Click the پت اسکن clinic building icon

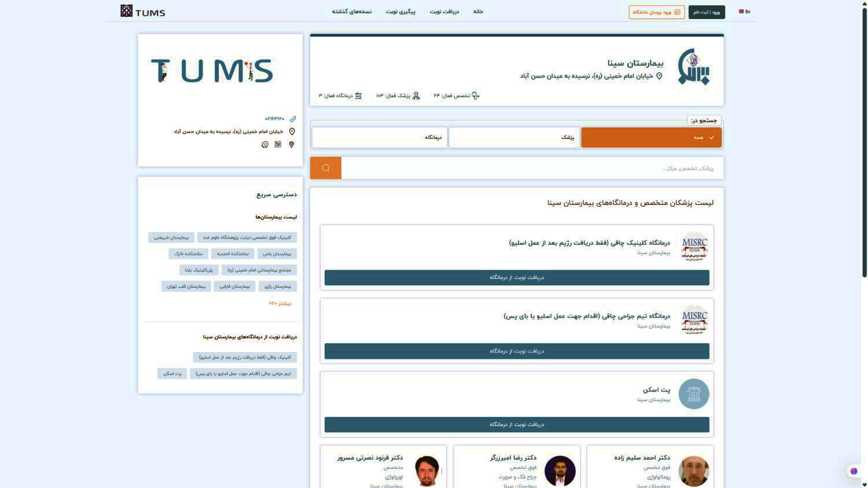click(x=693, y=394)
